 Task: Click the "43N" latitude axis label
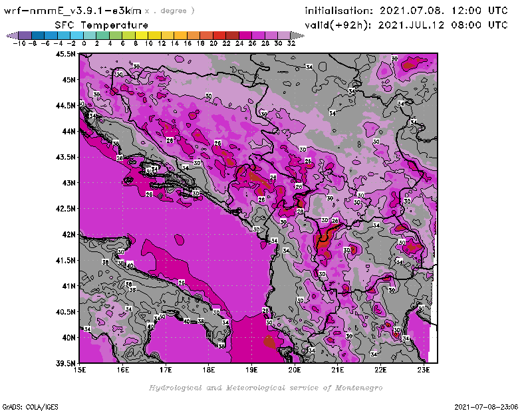tap(68, 183)
